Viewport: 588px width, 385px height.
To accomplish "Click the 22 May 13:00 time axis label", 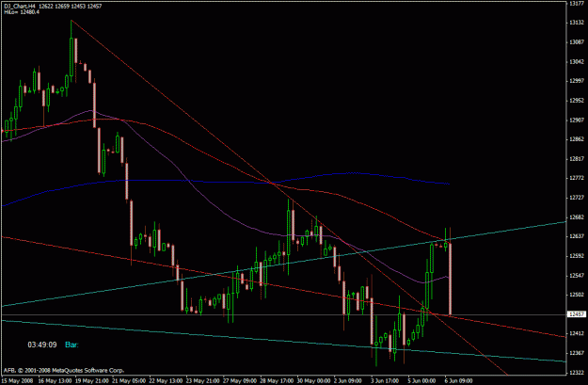I will [x=166, y=380].
